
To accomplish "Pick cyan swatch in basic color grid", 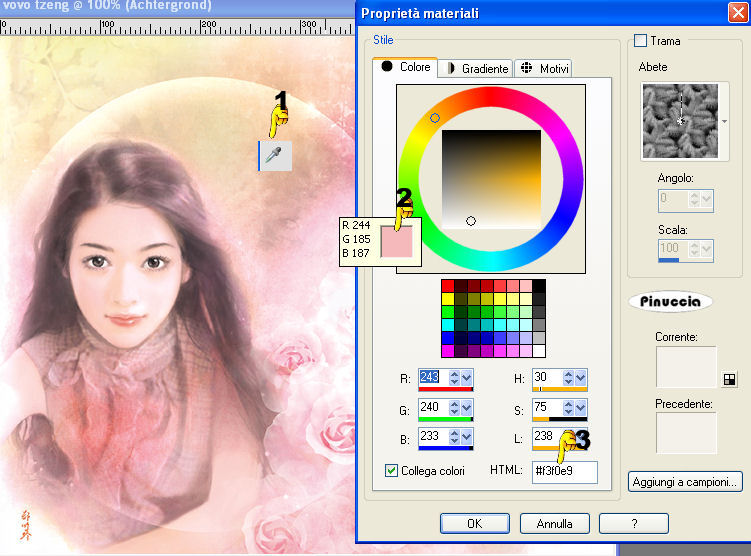I will (448, 325).
